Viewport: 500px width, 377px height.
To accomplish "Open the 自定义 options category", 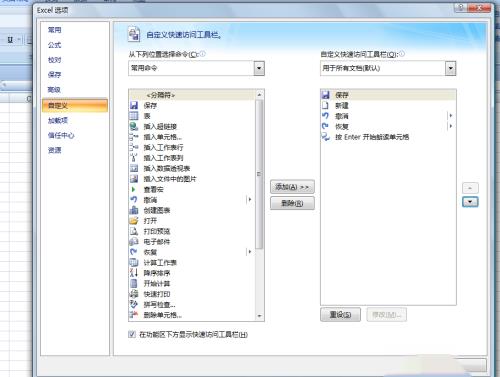I will (75, 105).
